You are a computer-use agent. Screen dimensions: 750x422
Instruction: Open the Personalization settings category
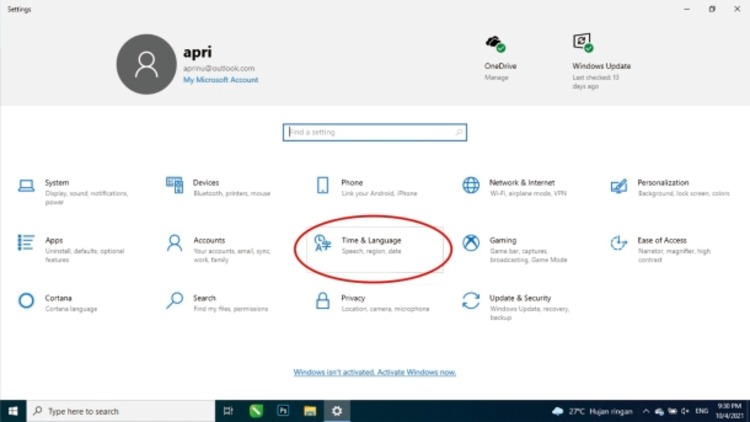point(671,188)
